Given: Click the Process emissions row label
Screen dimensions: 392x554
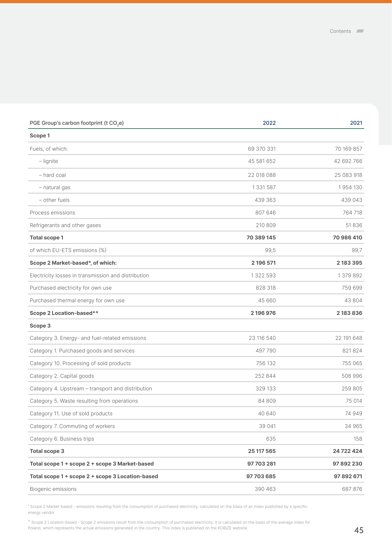Looking at the screenshot, I should pyautogui.click(x=52, y=213).
